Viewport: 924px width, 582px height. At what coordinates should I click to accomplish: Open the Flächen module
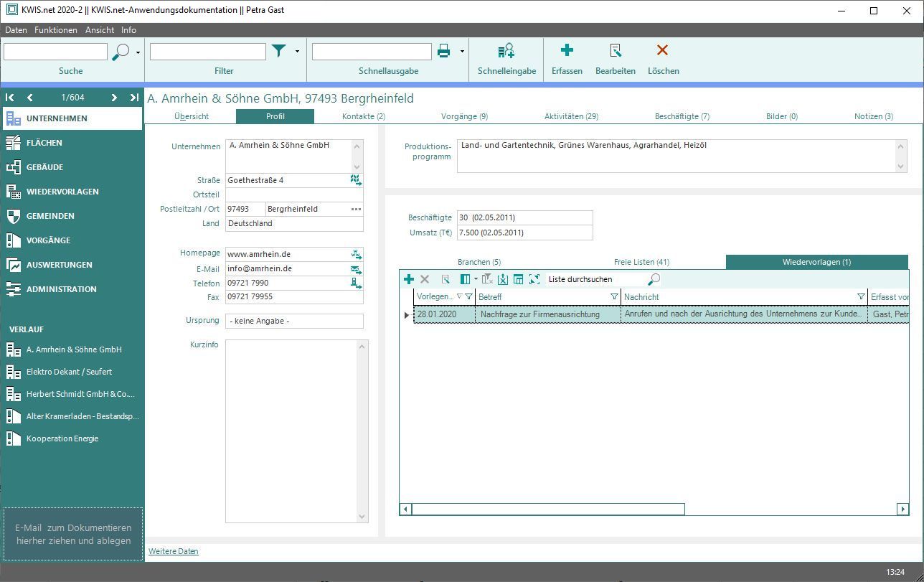tap(72, 143)
